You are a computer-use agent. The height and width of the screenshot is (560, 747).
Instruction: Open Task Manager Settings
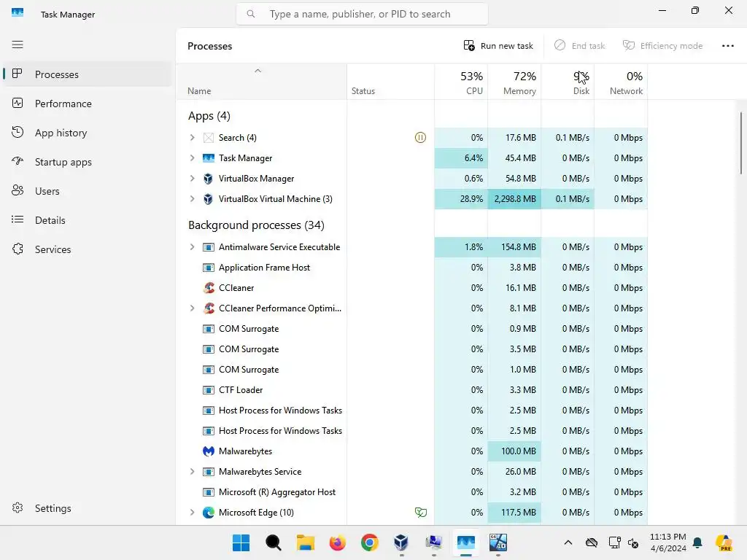tap(88, 508)
